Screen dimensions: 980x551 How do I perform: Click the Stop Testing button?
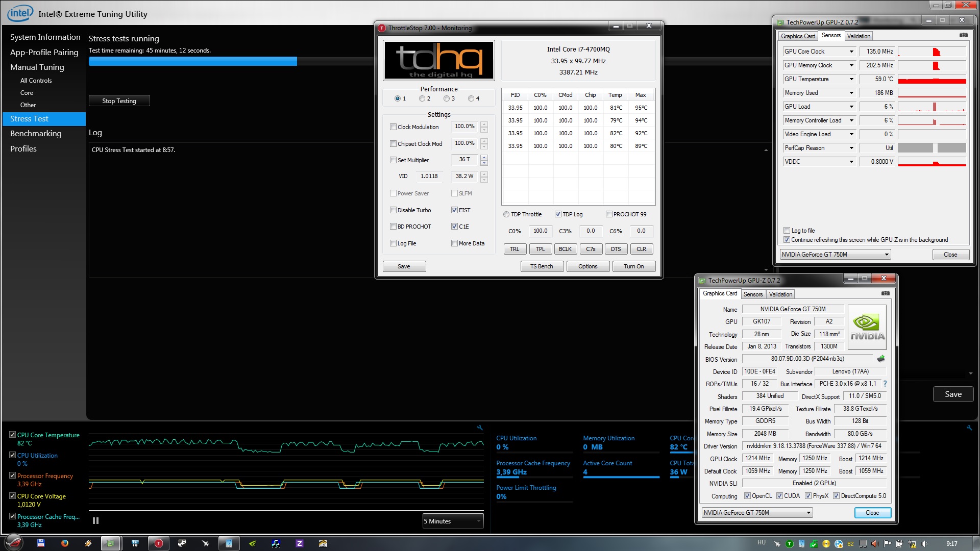(x=119, y=101)
